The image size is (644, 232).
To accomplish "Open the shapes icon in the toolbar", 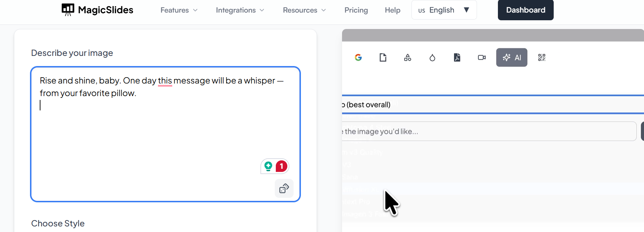I will [x=408, y=58].
